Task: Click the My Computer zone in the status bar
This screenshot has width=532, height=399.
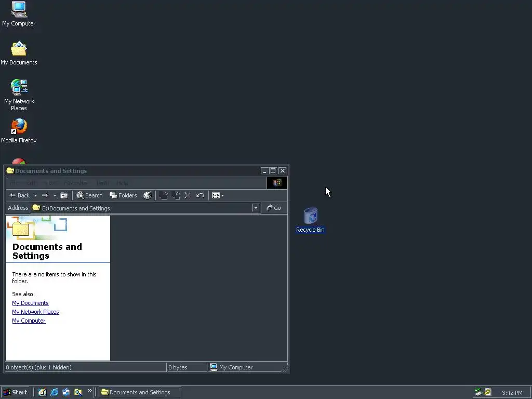Action: [231, 367]
